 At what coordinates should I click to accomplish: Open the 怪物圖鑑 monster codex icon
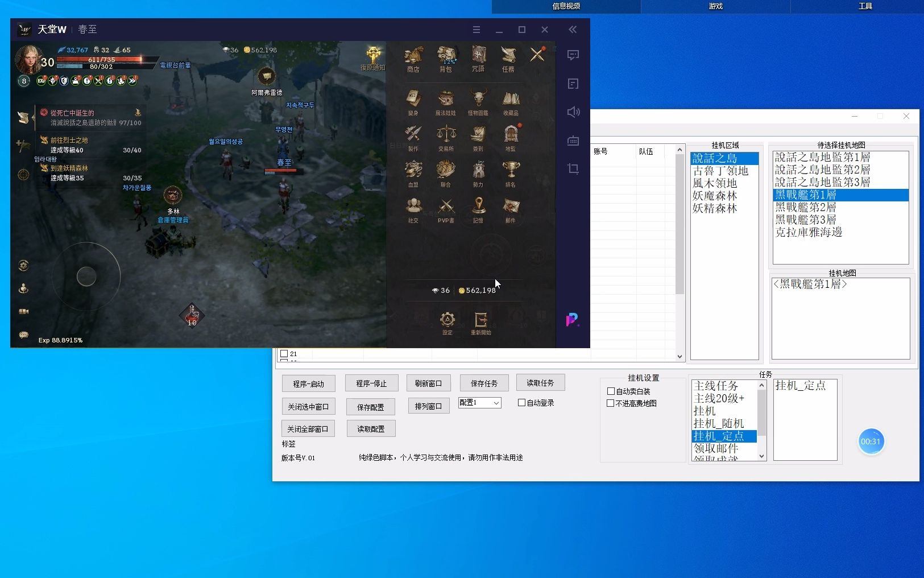[x=478, y=102]
